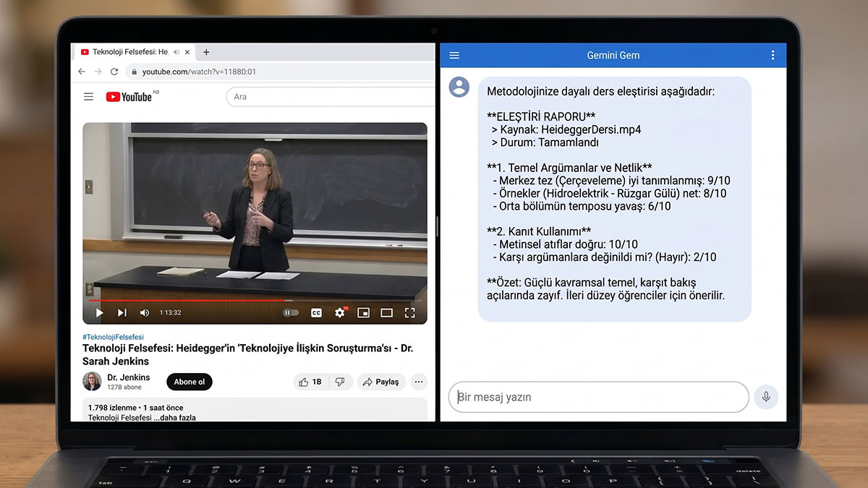Mute the tab using its speaker icon
The width and height of the screenshot is (868, 488).
click(176, 52)
